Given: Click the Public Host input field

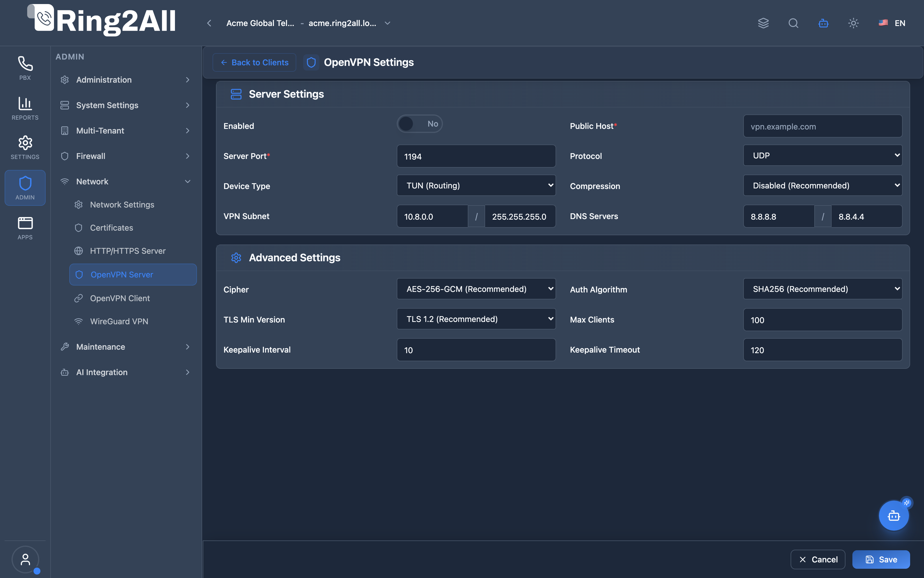Looking at the screenshot, I should (x=823, y=126).
